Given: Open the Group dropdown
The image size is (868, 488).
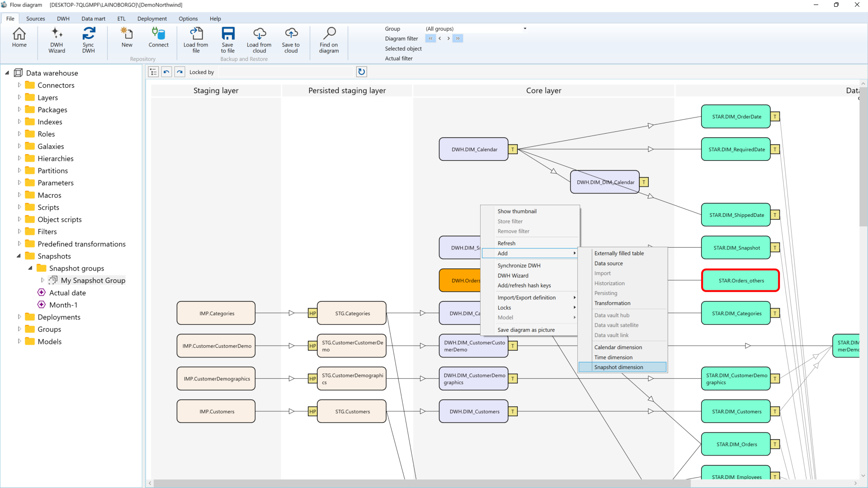Looking at the screenshot, I should (x=525, y=28).
